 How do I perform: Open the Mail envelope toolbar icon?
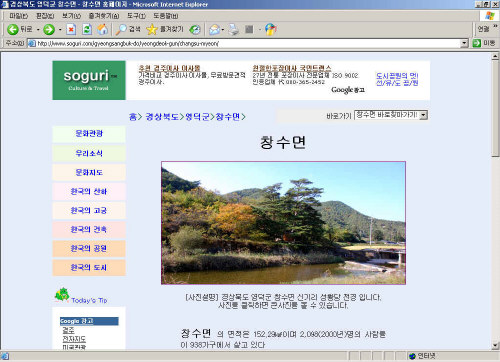(214, 29)
